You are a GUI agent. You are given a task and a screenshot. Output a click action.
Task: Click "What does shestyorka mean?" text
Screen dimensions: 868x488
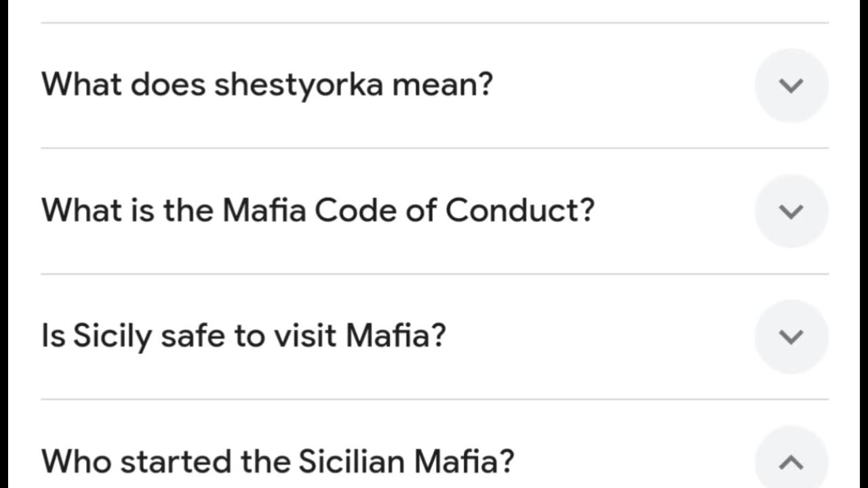267,85
